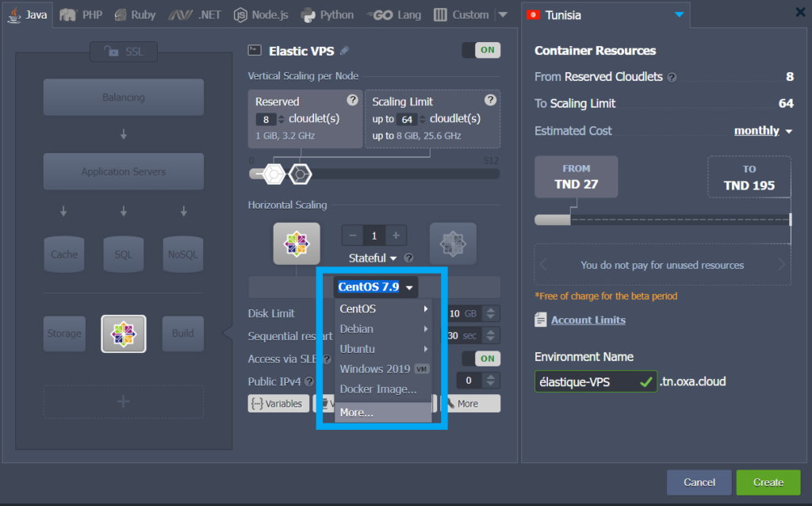Toggle the SSL option at top
Viewport: 812px width, 506px height.
coord(123,52)
